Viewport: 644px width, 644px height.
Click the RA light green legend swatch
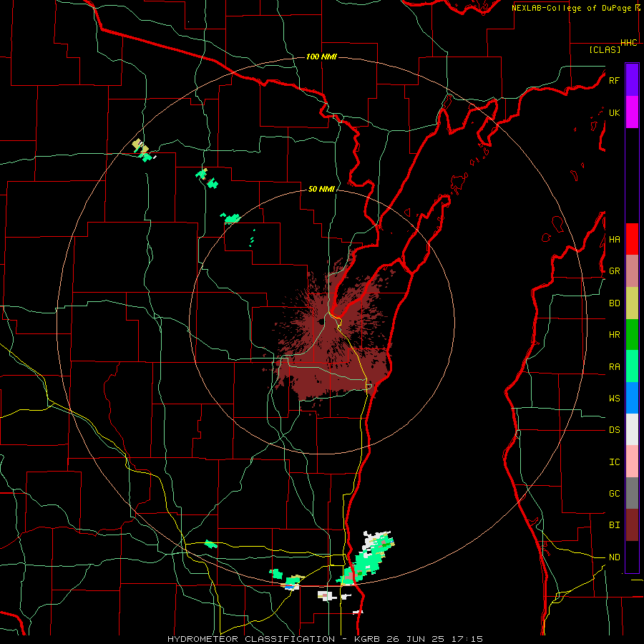[x=632, y=366]
